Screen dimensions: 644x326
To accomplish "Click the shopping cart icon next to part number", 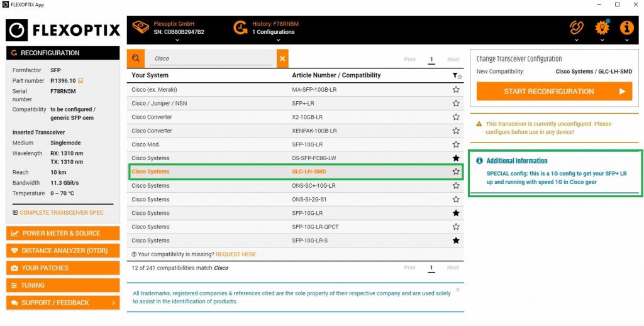I will coord(80,81).
